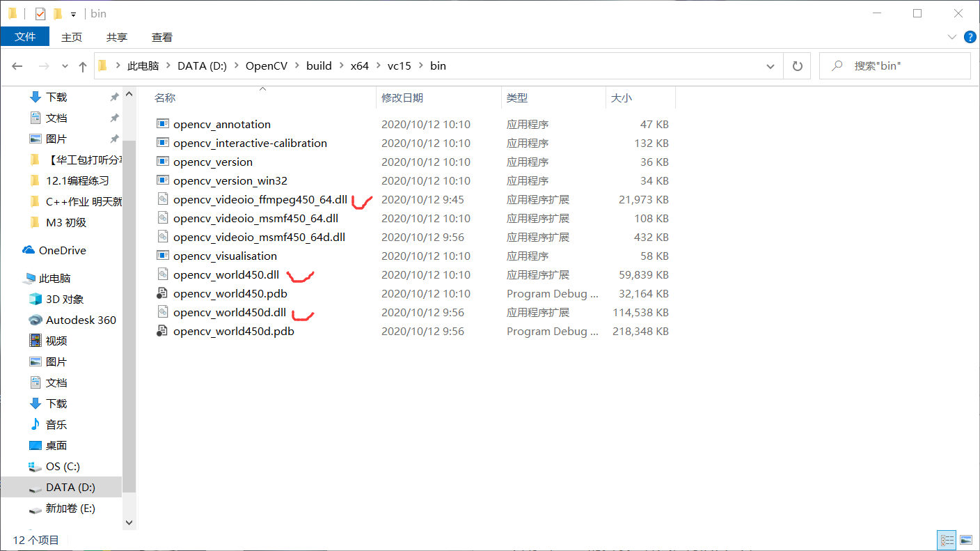Open the 主页 ribbon tab
980x551 pixels.
point(72,37)
